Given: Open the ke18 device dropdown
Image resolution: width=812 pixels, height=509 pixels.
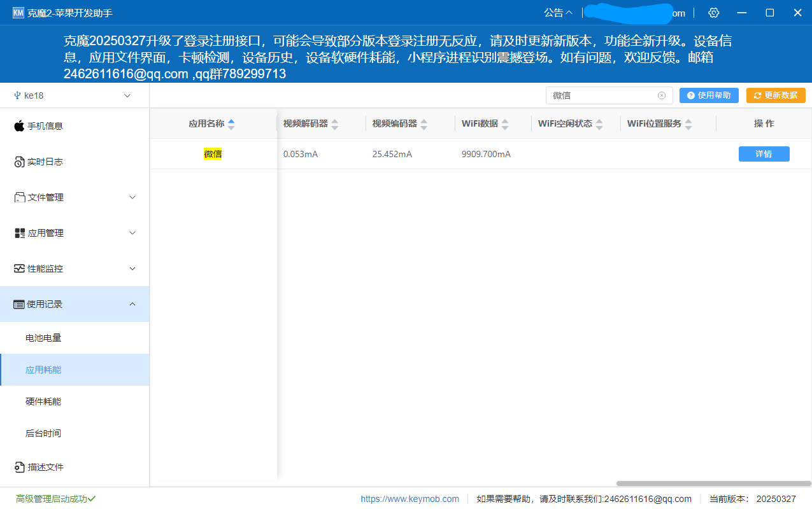Looking at the screenshot, I should pos(75,95).
